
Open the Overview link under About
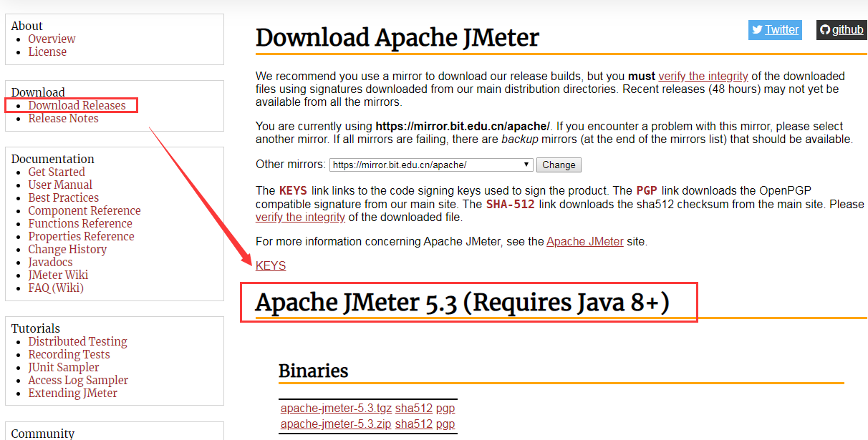(52, 39)
